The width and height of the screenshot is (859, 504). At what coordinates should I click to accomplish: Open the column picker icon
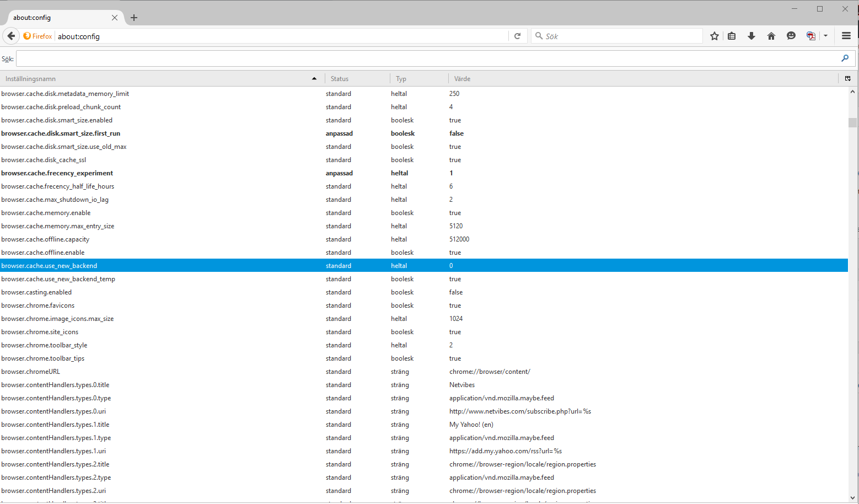coord(848,78)
